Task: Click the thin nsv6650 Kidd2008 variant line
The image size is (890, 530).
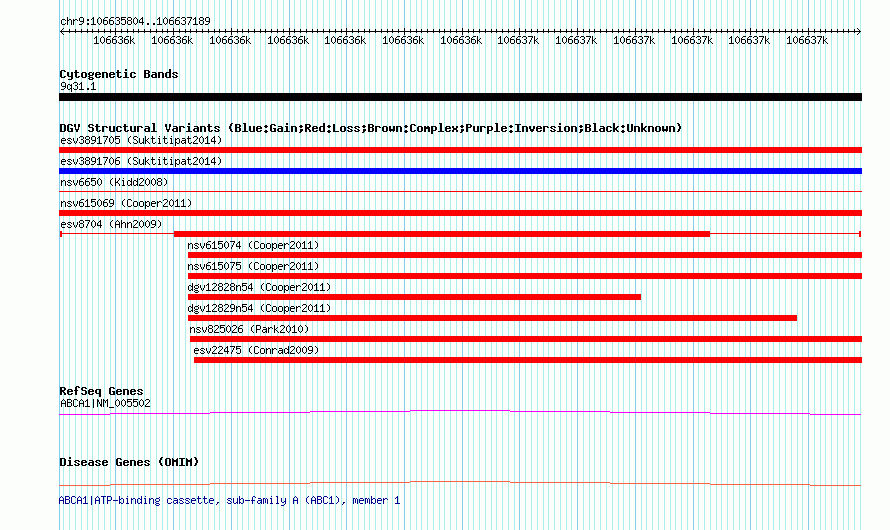Action: [460, 192]
